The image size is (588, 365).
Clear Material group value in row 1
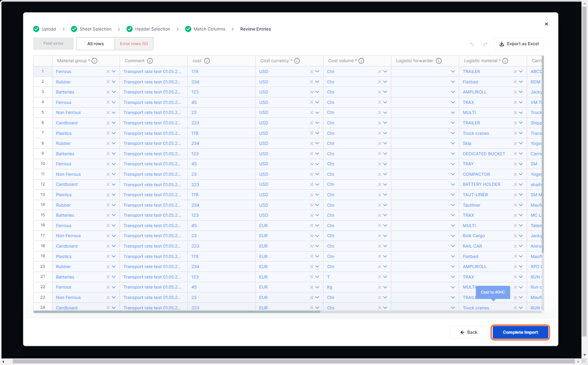108,72
